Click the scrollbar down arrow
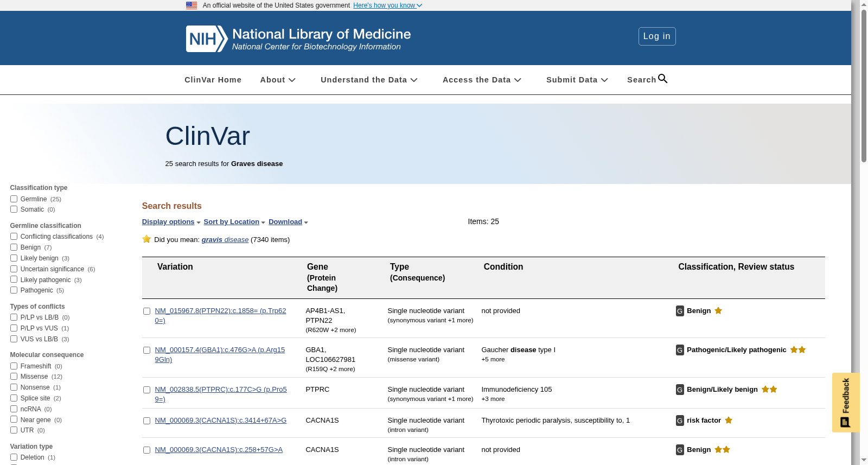Viewport: 868px width, 465px height. tap(864, 460)
